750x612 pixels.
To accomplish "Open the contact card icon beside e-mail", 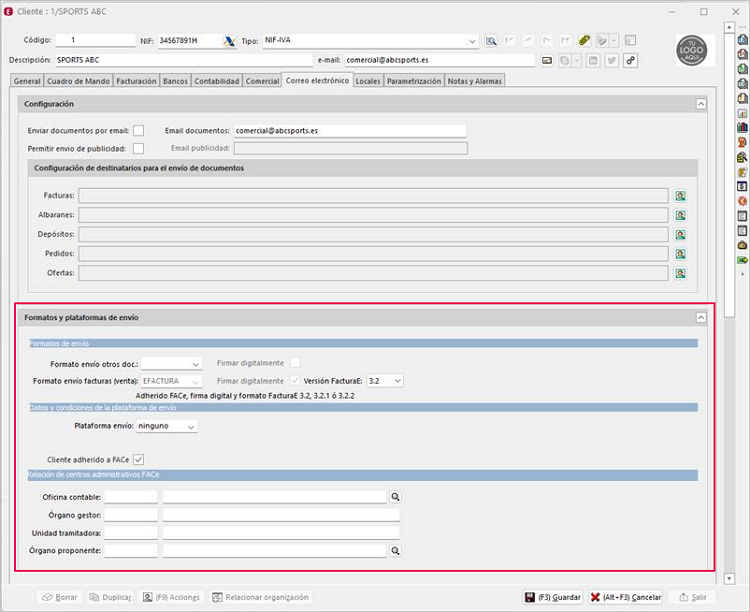I will [547, 60].
